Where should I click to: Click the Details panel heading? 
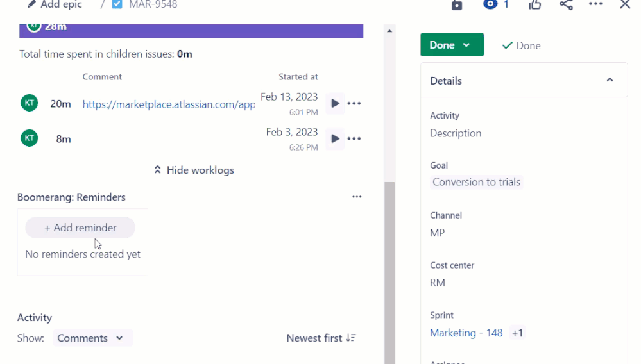point(445,81)
